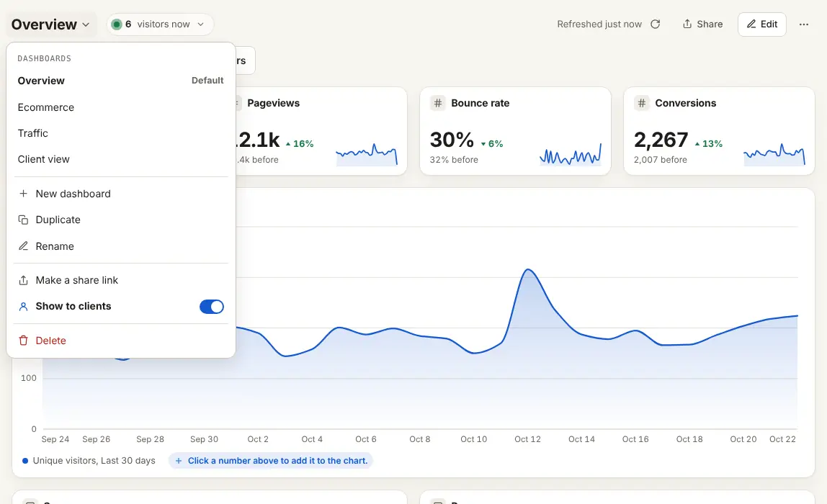Click the 32% before comparison text
827x504 pixels.
click(x=454, y=160)
